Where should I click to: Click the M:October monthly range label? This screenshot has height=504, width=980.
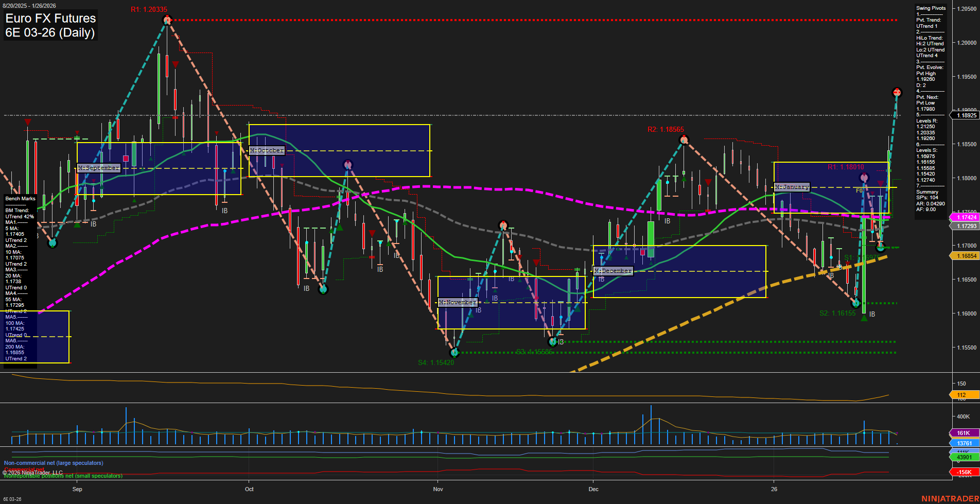click(x=266, y=150)
